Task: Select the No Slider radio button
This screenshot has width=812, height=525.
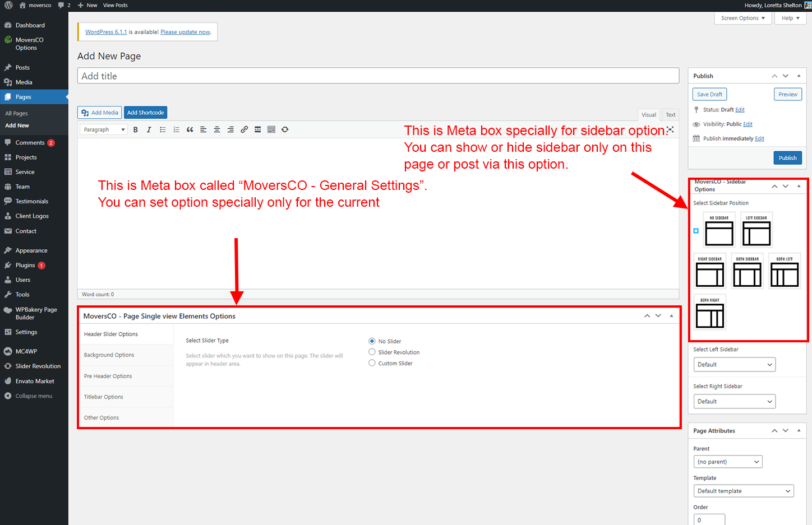Action: (x=372, y=341)
